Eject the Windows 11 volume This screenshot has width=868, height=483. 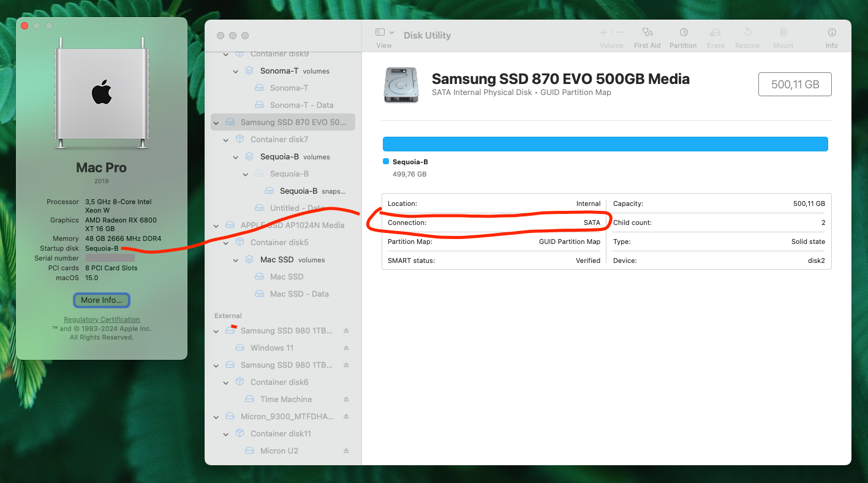click(x=346, y=348)
